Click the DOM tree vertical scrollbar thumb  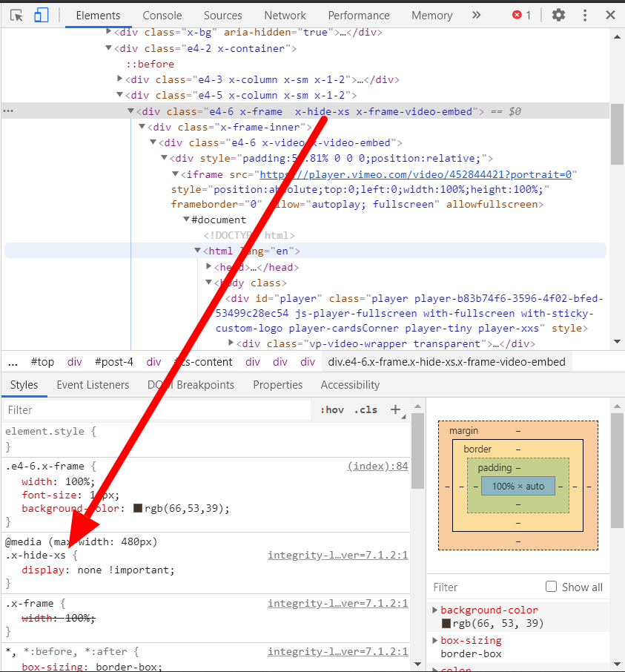coord(618,134)
